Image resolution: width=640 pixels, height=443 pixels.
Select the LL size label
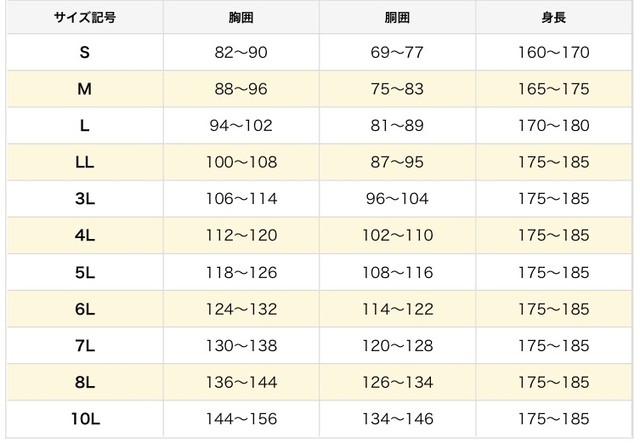[x=84, y=162]
